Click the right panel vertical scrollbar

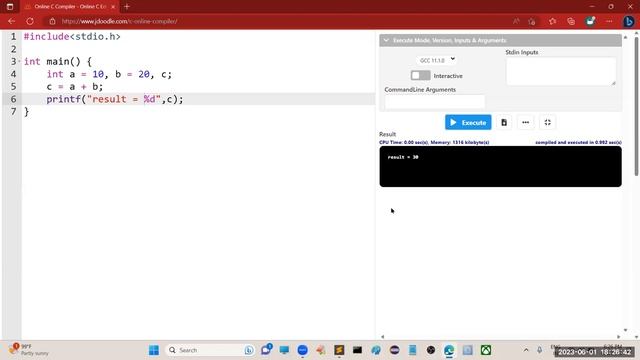[636, 106]
